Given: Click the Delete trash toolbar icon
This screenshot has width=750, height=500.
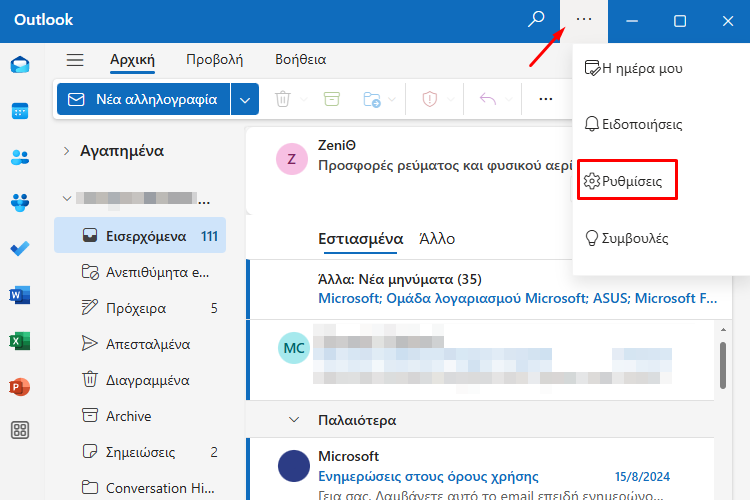Looking at the screenshot, I should click(x=283, y=99).
